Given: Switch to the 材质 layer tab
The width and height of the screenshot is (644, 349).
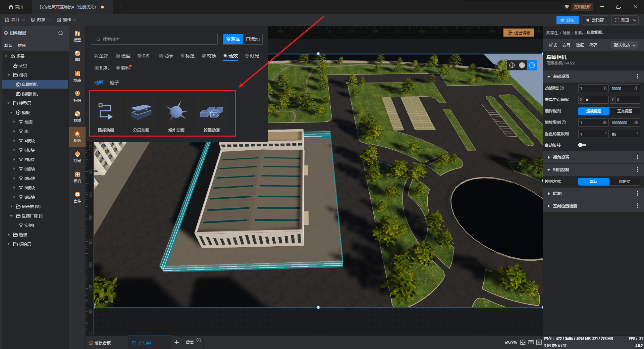Looking at the screenshot, I should click(22, 46).
